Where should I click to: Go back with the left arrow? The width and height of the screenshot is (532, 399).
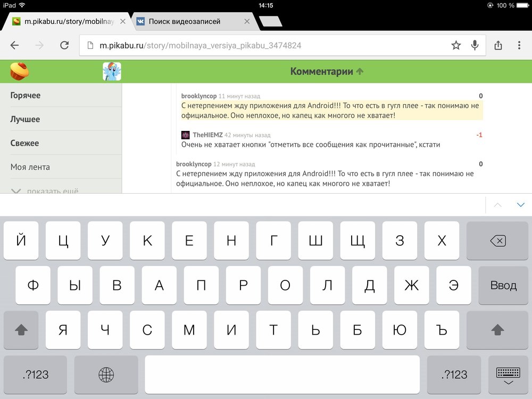click(x=14, y=46)
